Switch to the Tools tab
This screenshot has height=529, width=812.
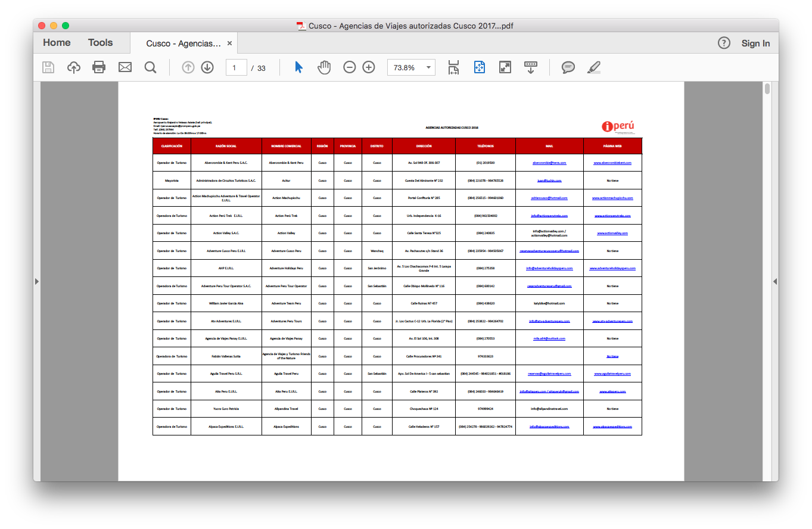(100, 43)
